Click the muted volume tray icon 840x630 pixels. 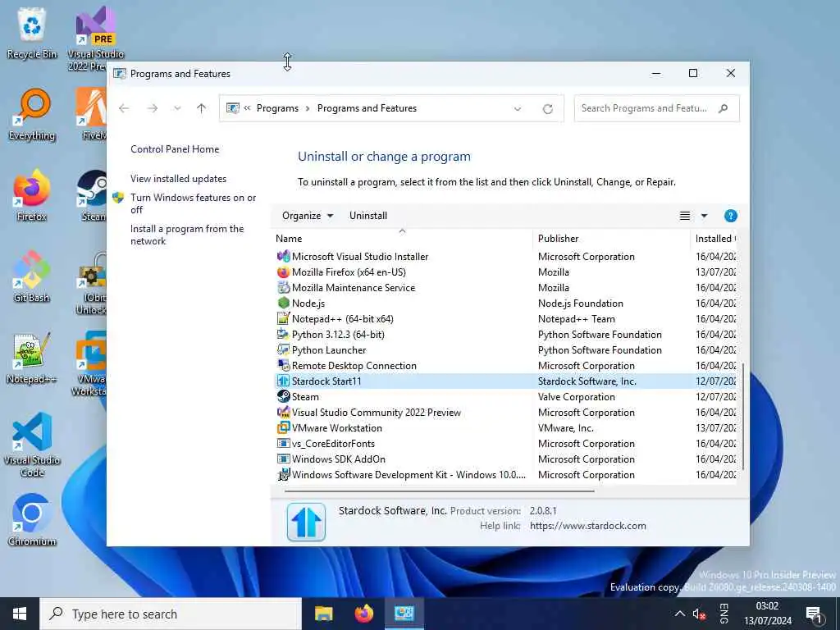699,614
